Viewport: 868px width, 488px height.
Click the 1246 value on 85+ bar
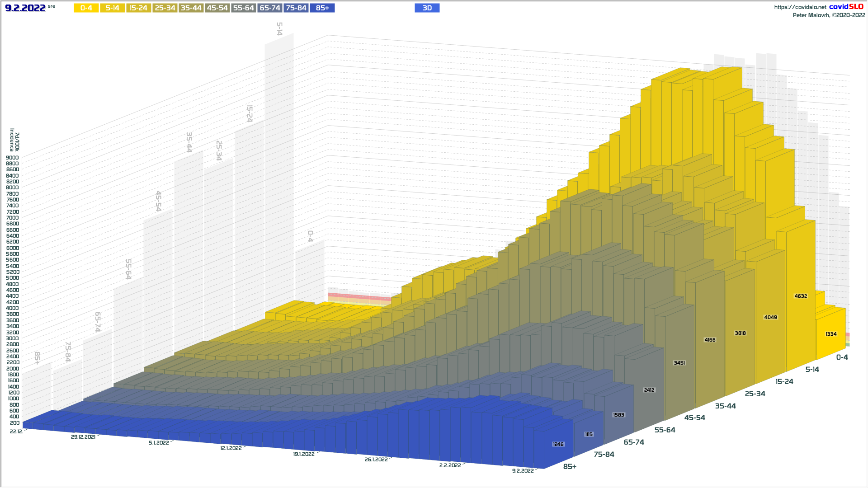pos(558,445)
